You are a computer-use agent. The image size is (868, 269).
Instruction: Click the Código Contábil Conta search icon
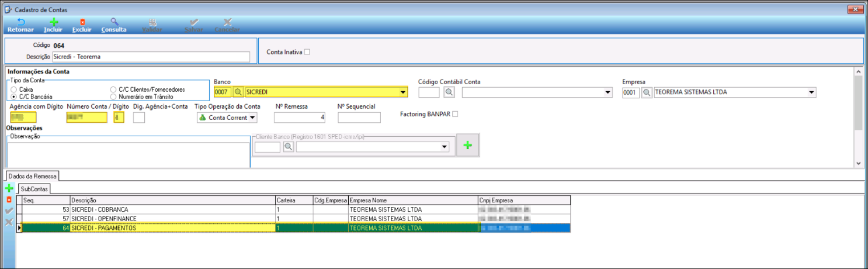click(x=449, y=92)
